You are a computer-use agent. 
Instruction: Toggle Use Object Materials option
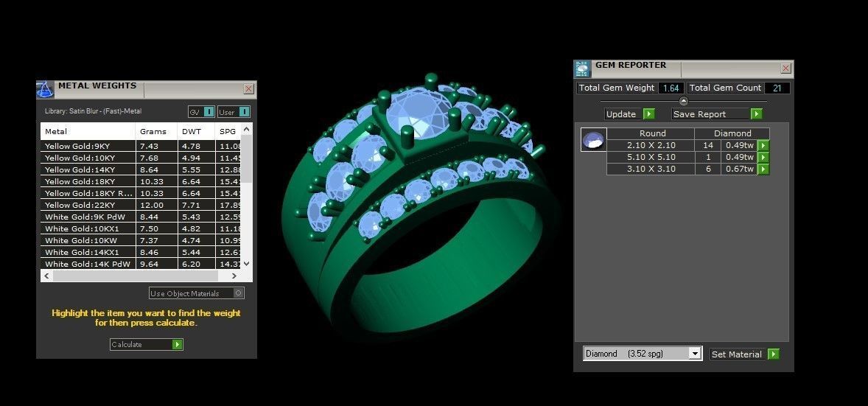pos(197,293)
